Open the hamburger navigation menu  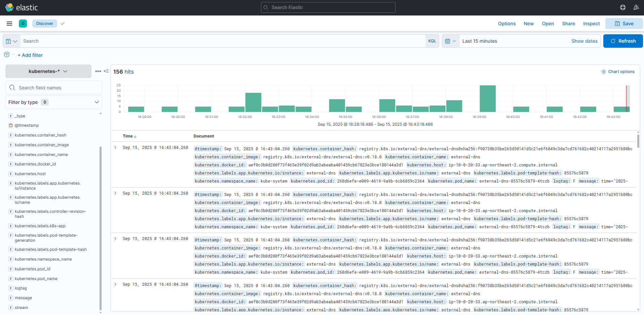click(x=9, y=24)
